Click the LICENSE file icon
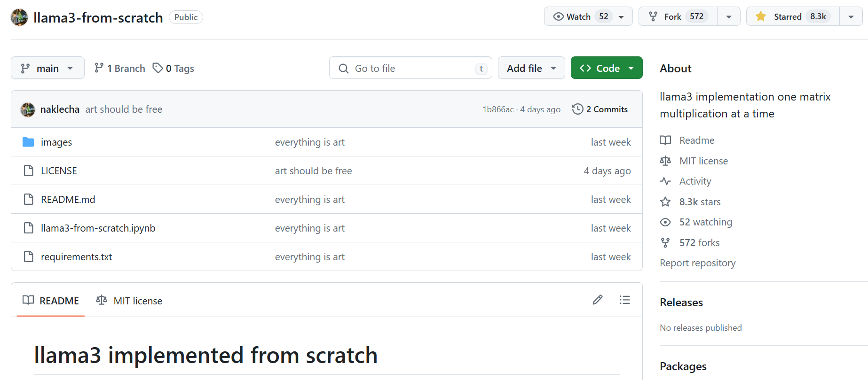 coord(29,171)
